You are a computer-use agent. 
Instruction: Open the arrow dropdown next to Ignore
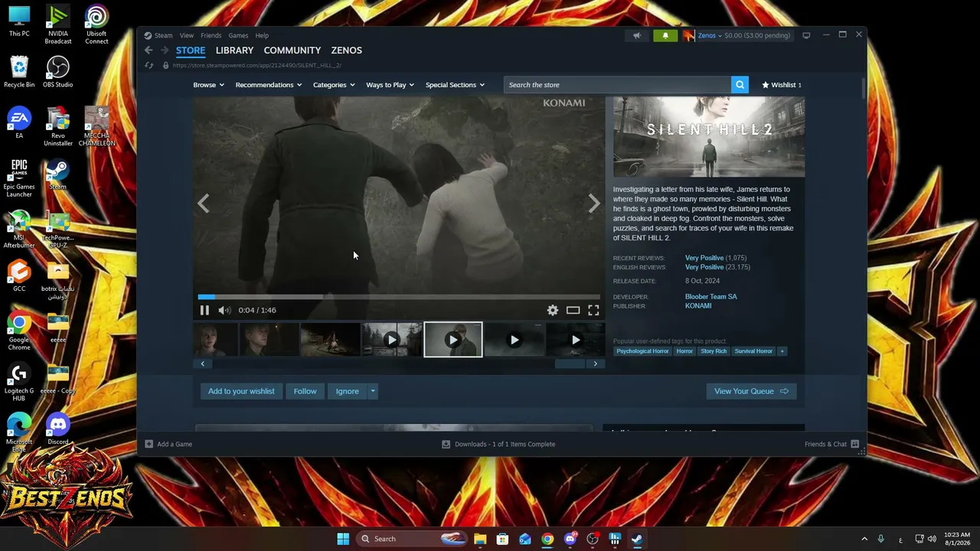373,391
